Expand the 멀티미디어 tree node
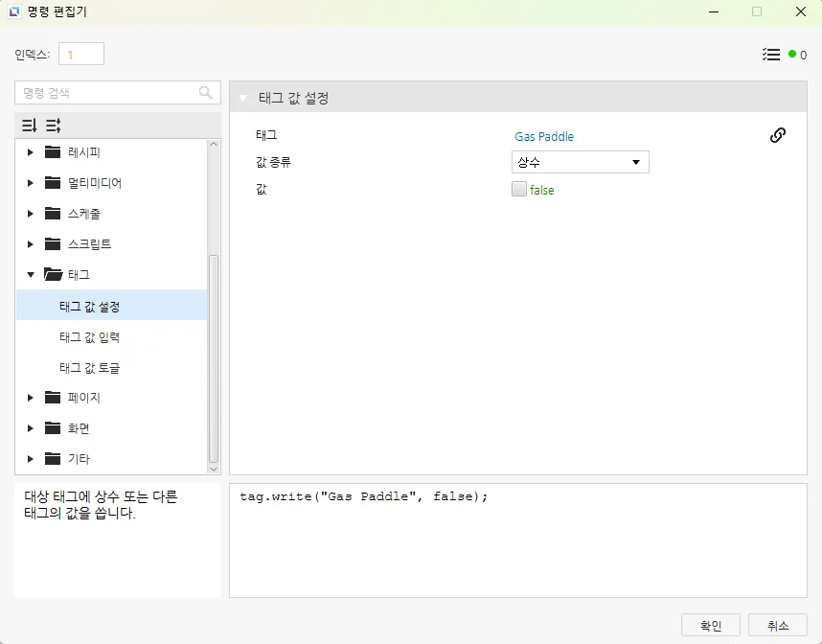This screenshot has width=822, height=644. coord(31,183)
